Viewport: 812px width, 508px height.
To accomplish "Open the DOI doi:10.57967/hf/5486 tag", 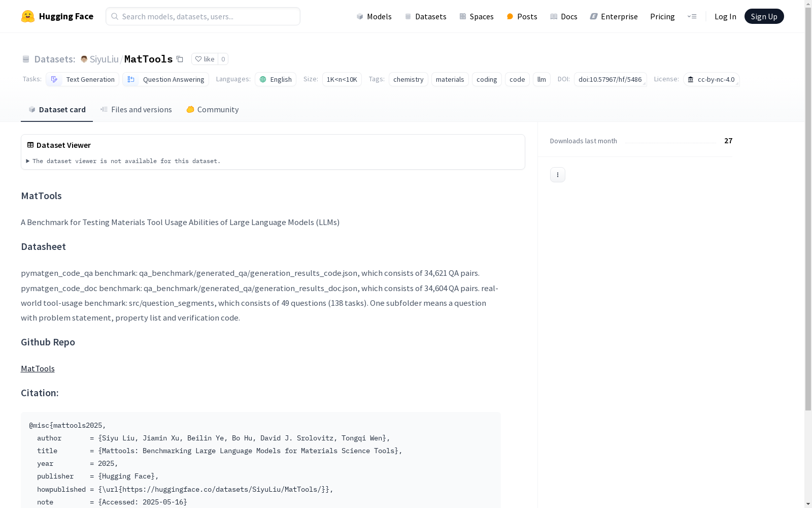I will click(610, 79).
